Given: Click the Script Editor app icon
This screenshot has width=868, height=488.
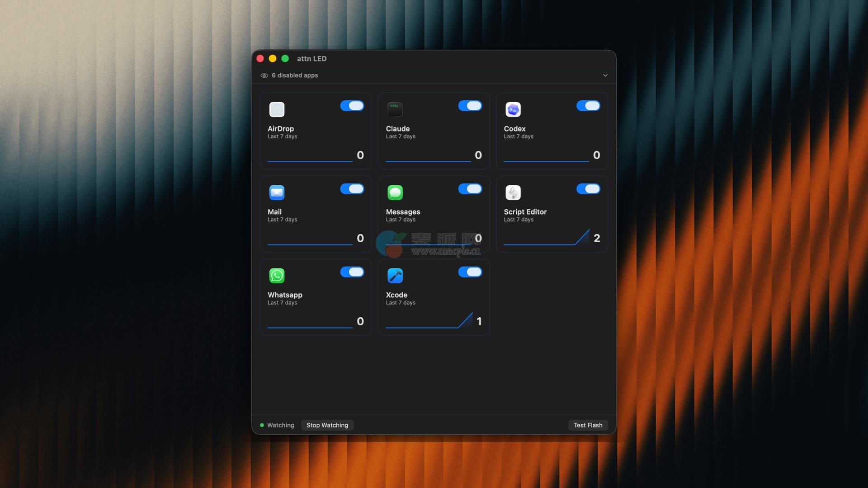Looking at the screenshot, I should (513, 192).
